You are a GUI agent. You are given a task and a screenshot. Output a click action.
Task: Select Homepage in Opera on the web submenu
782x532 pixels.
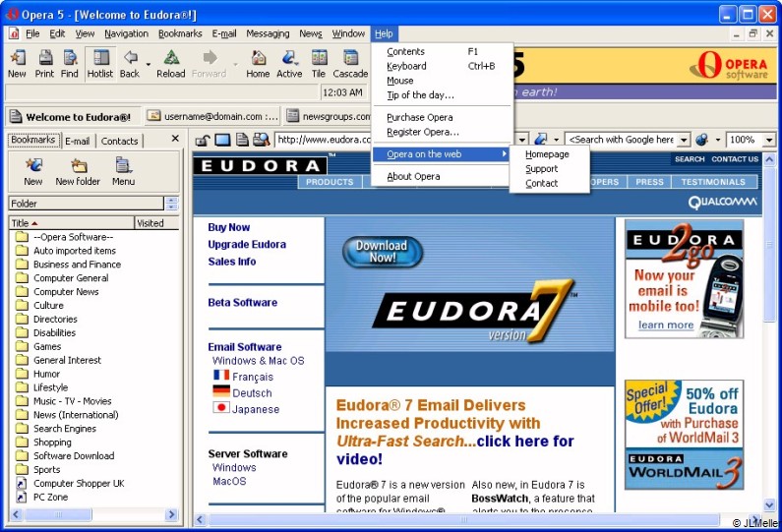pos(550,154)
